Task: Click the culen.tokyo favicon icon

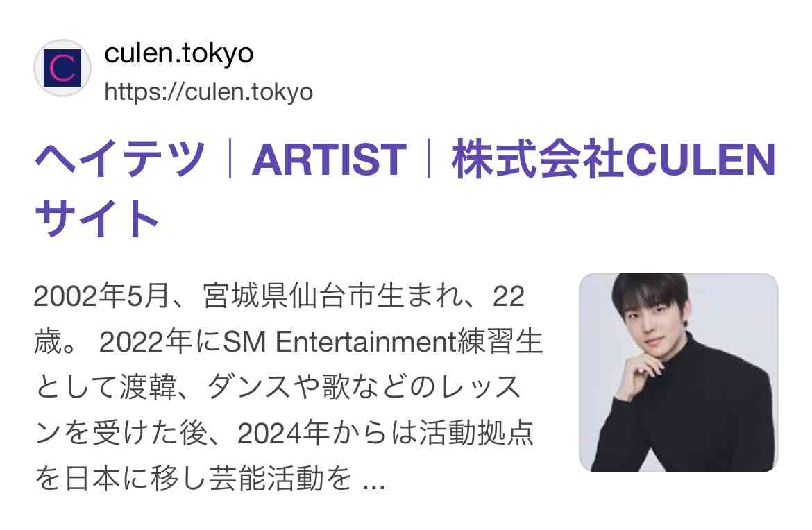Action: [x=62, y=68]
